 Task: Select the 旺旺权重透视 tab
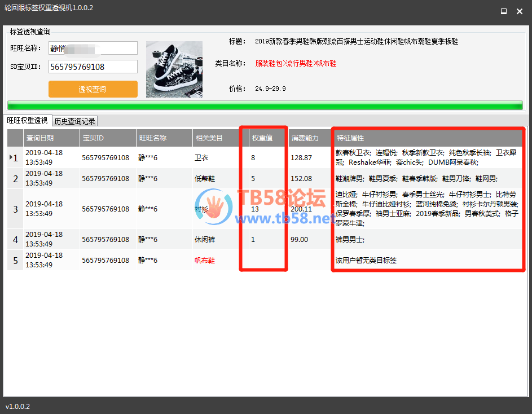click(27, 120)
